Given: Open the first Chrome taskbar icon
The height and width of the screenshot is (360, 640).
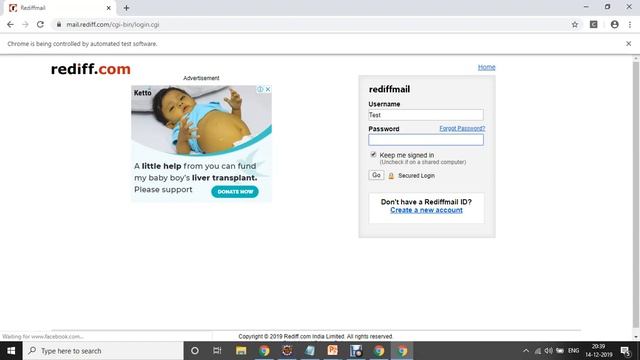Looking at the screenshot, I should [264, 351].
